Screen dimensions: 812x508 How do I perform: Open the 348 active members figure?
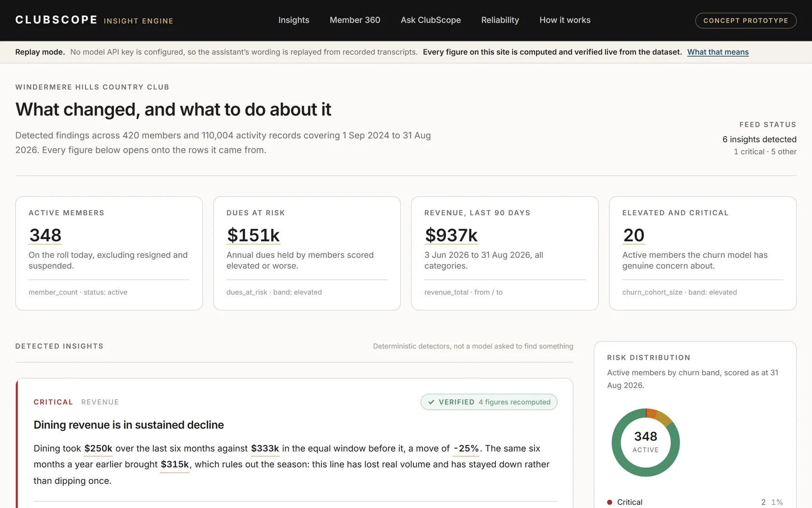pos(45,235)
